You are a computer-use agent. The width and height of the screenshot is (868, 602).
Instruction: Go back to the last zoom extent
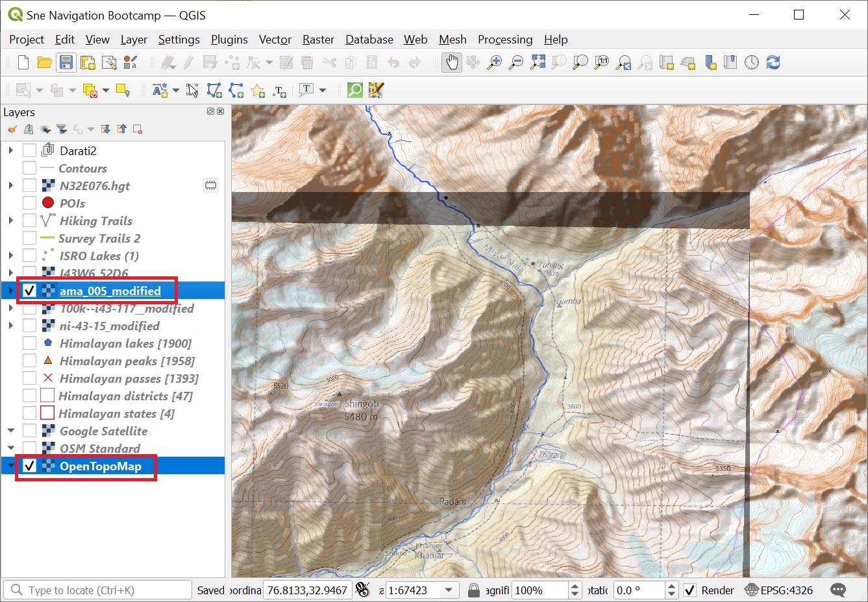click(x=623, y=62)
